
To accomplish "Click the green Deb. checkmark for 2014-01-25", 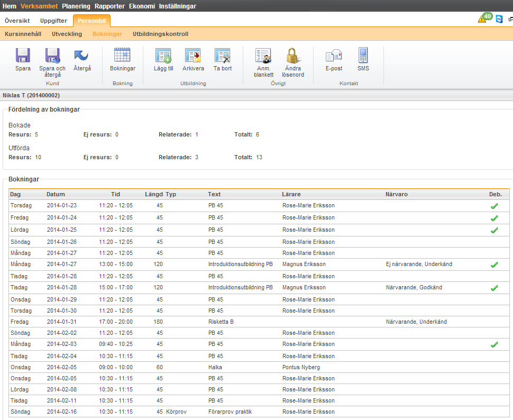I will tap(494, 230).
